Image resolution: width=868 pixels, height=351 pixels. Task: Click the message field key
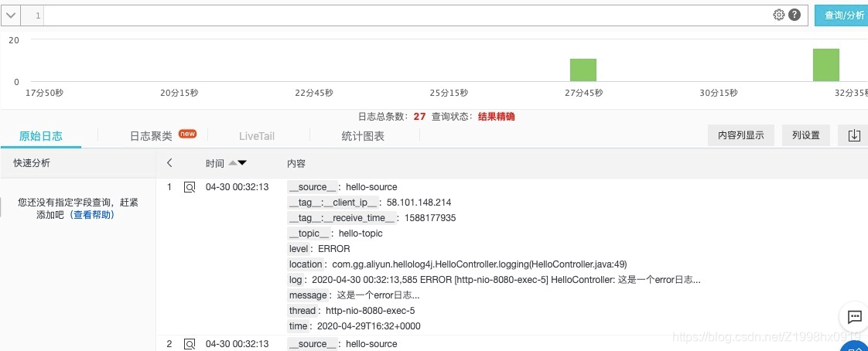[x=309, y=295]
